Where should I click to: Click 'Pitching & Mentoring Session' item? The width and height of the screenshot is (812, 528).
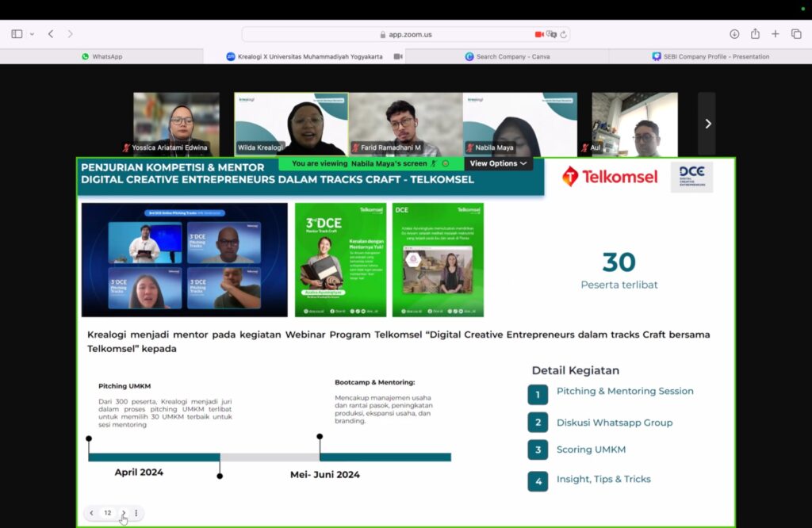pyautogui.click(x=625, y=392)
